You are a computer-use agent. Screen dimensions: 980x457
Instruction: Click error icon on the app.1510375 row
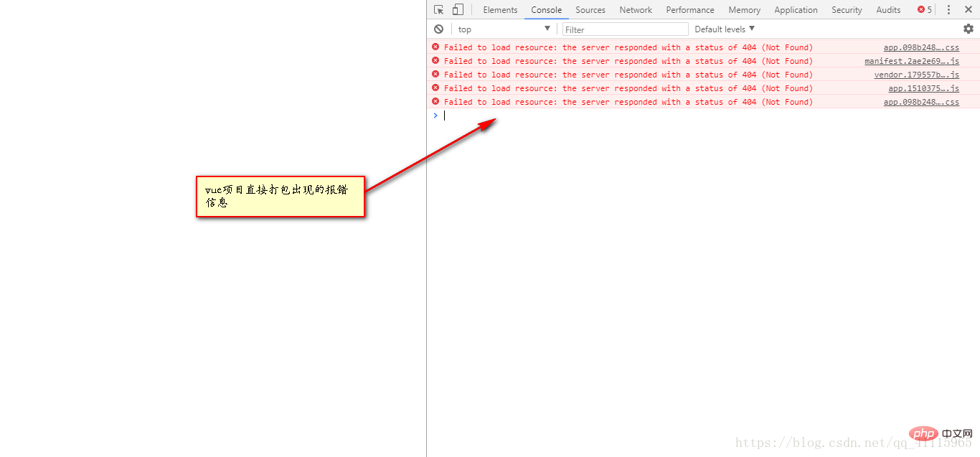pos(435,88)
